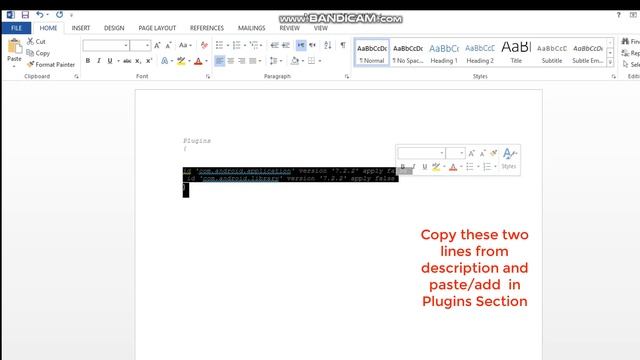The height and width of the screenshot is (360, 640).
Task: Clear all formatting
Action: (204, 45)
